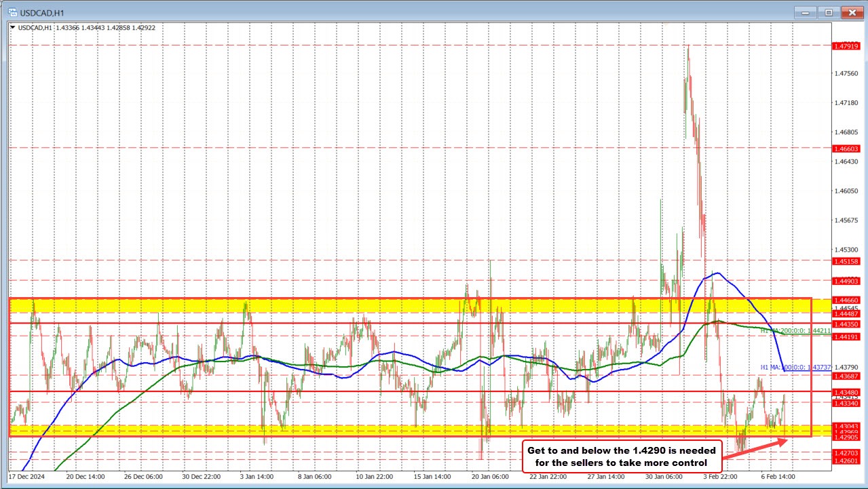
Task: Select the red price label 1.46603
Action: [846, 148]
